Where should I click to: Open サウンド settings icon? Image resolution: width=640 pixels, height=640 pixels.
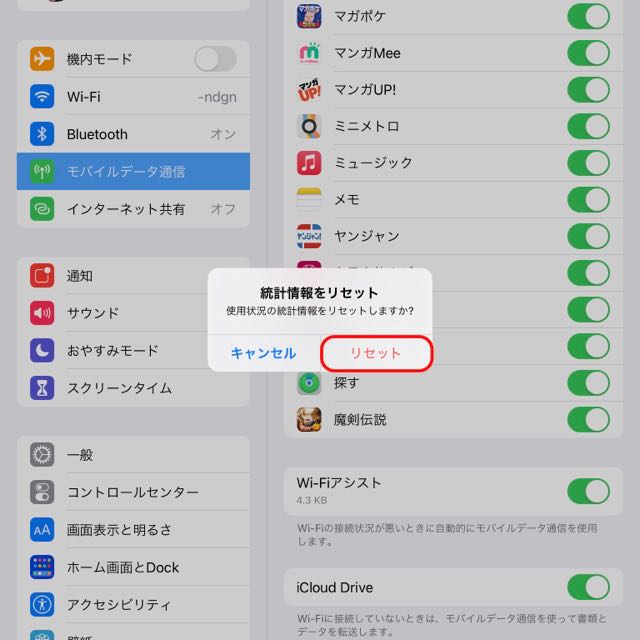tap(42, 313)
